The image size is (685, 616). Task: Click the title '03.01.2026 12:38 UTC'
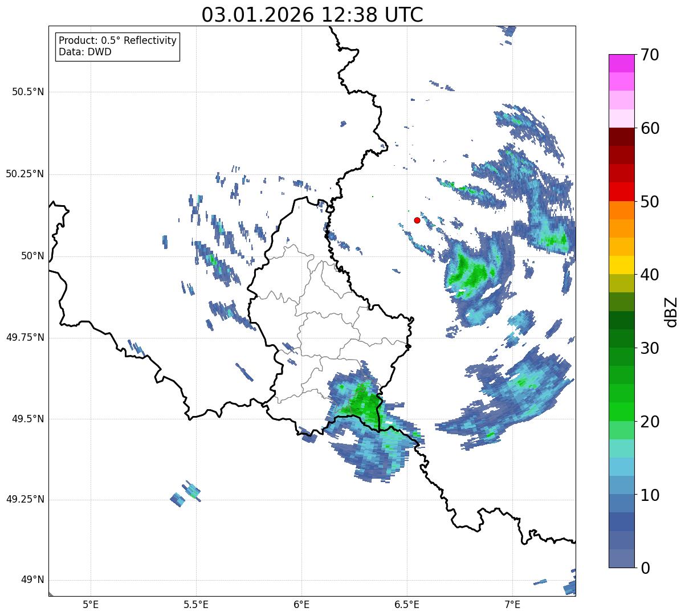coord(312,15)
